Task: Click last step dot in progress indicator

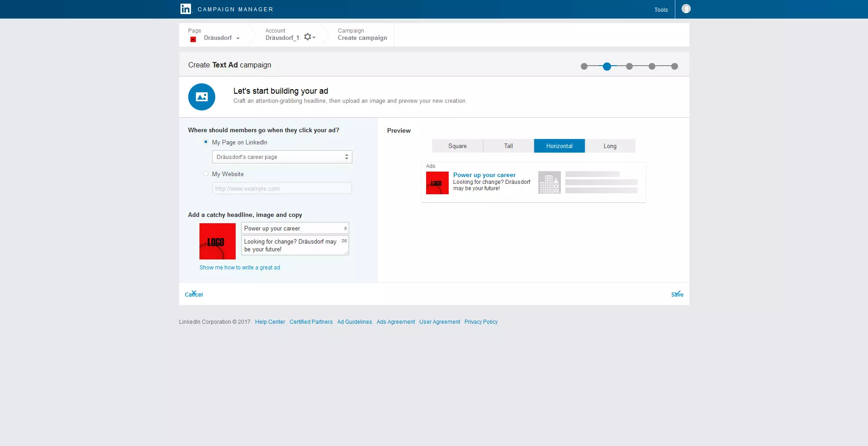Action: coord(674,66)
